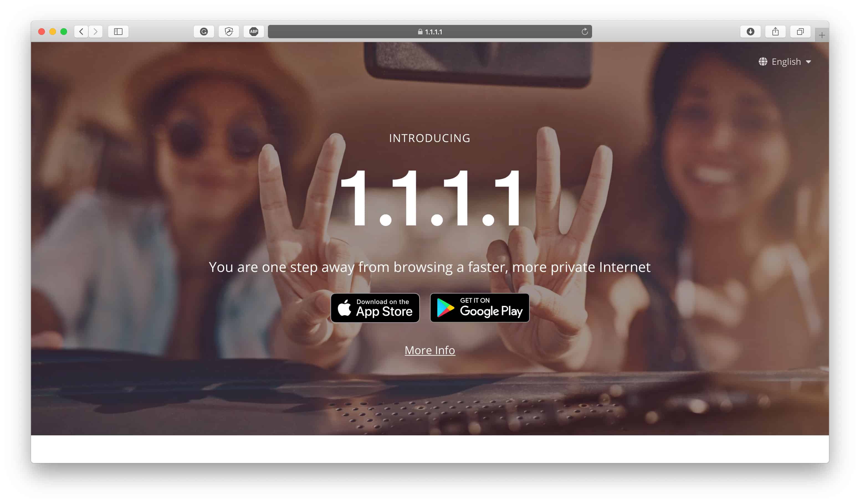Select the address bar input field
The width and height of the screenshot is (860, 504).
[430, 31]
